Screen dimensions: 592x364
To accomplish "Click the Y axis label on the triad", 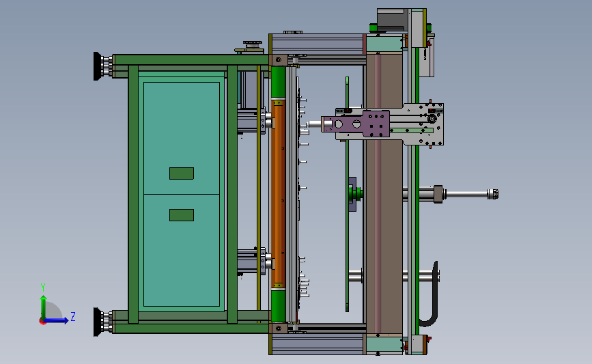I will [x=42, y=288].
